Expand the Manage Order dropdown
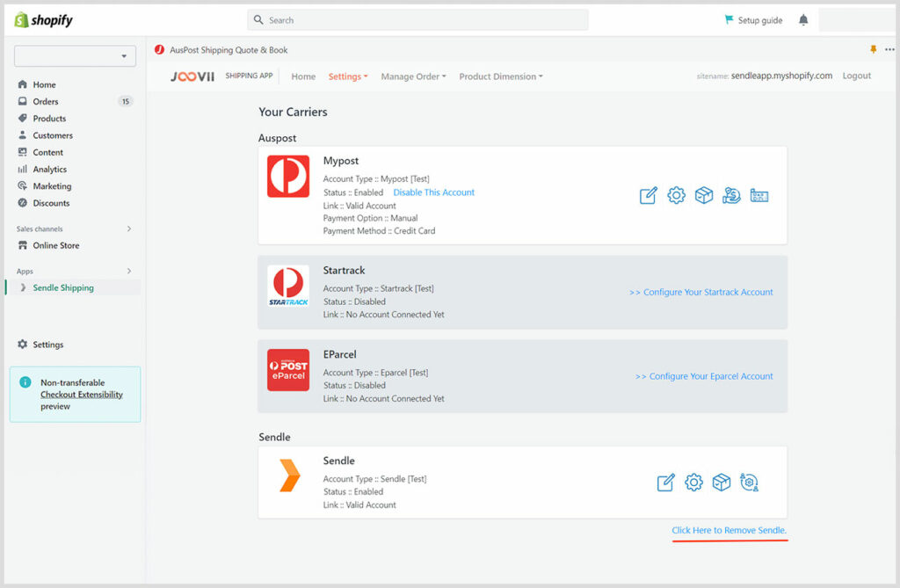 click(x=413, y=76)
